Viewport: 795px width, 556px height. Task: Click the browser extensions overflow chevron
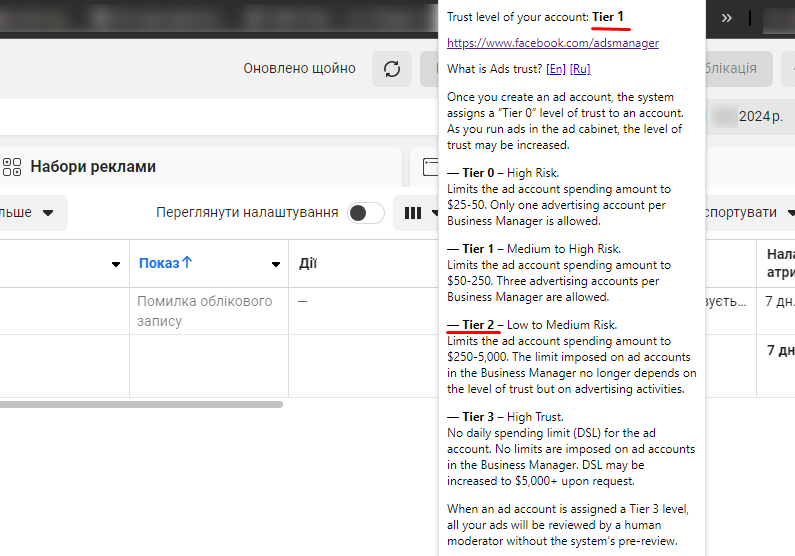pyautogui.click(x=727, y=18)
